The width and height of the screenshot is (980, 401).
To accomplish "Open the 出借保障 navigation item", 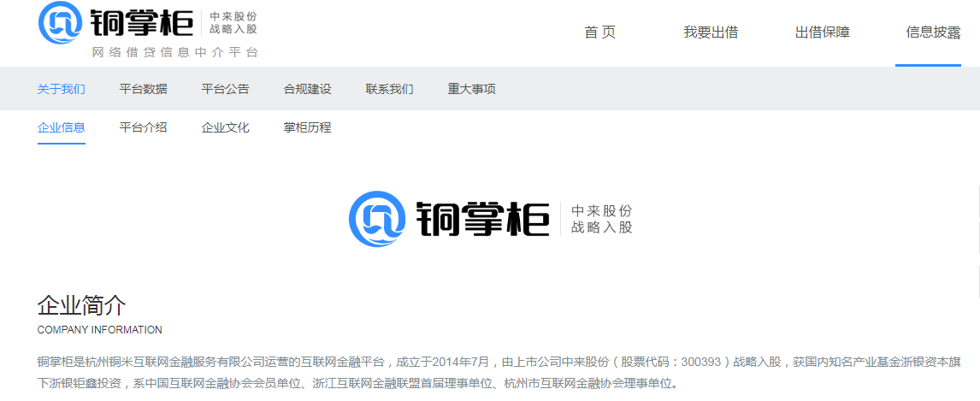I will pyautogui.click(x=822, y=32).
